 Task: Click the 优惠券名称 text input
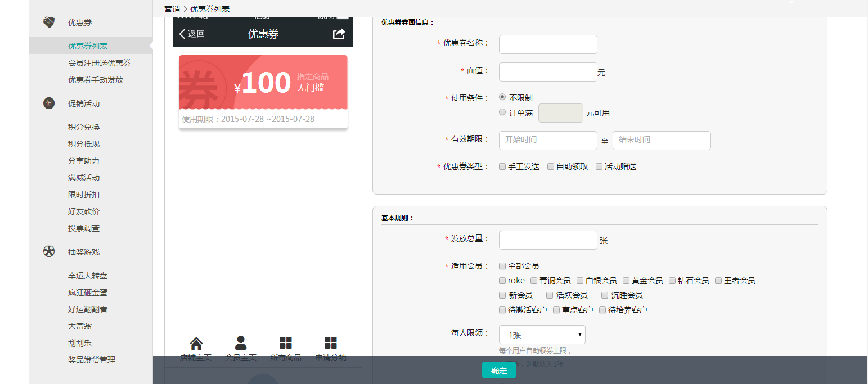click(x=547, y=44)
